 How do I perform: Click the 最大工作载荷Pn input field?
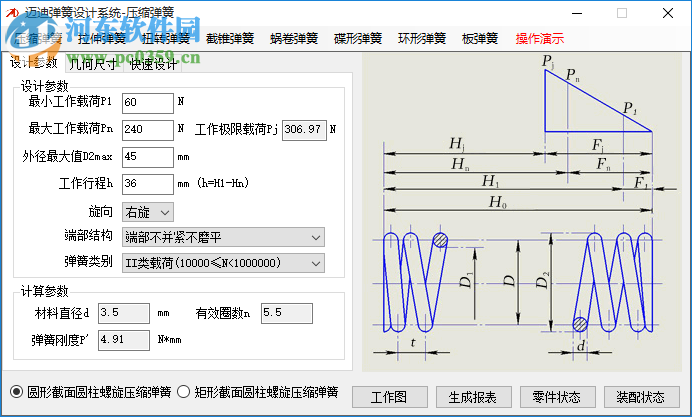pyautogui.click(x=148, y=130)
